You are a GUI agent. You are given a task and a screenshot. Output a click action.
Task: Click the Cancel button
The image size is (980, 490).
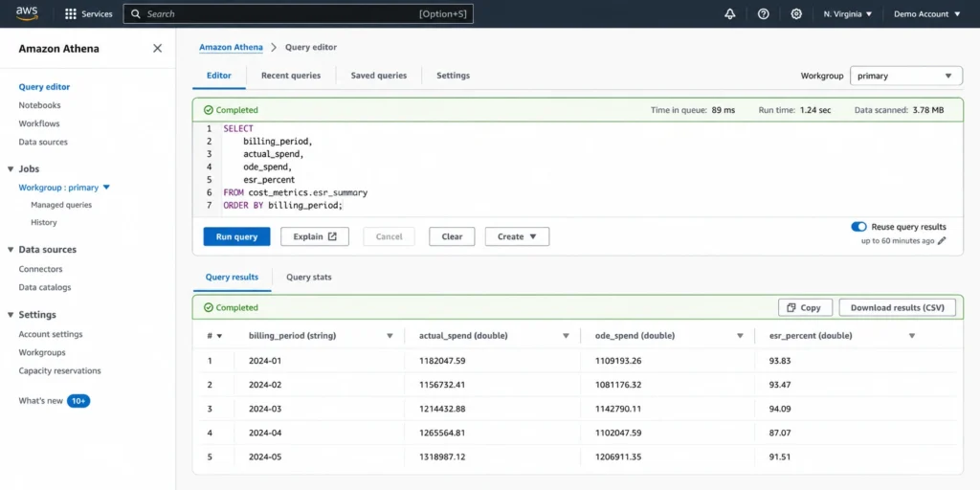pyautogui.click(x=389, y=237)
